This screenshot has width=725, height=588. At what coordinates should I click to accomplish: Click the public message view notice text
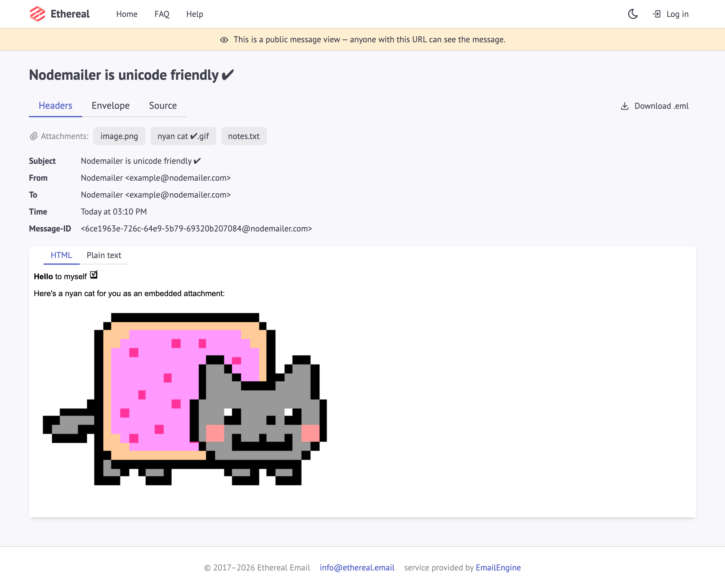(369, 40)
